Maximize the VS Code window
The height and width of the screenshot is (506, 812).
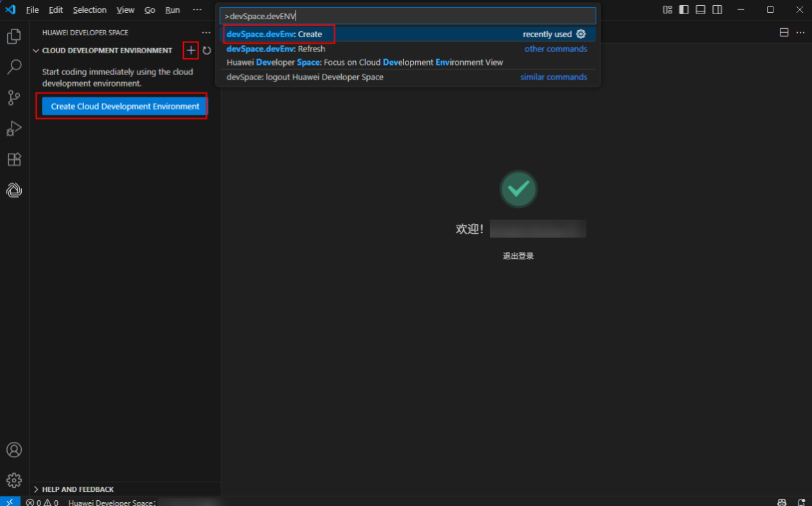(770, 10)
